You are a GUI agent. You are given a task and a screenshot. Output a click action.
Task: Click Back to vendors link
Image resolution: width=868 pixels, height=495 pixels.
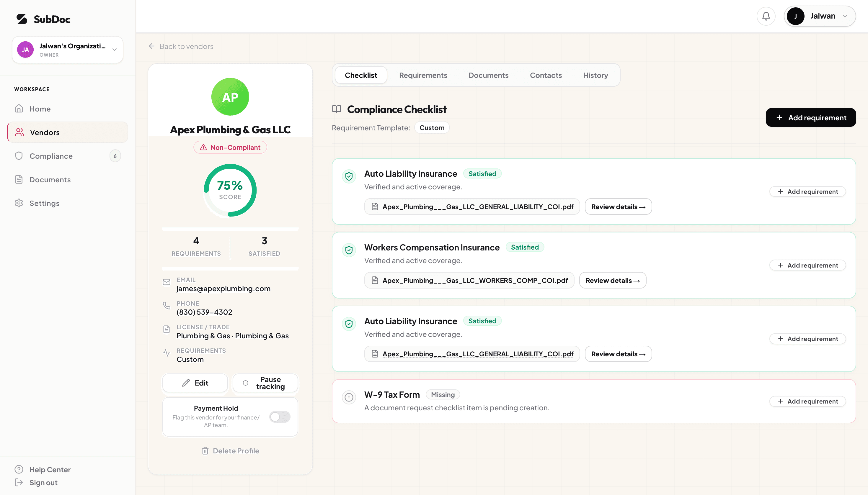pos(181,46)
